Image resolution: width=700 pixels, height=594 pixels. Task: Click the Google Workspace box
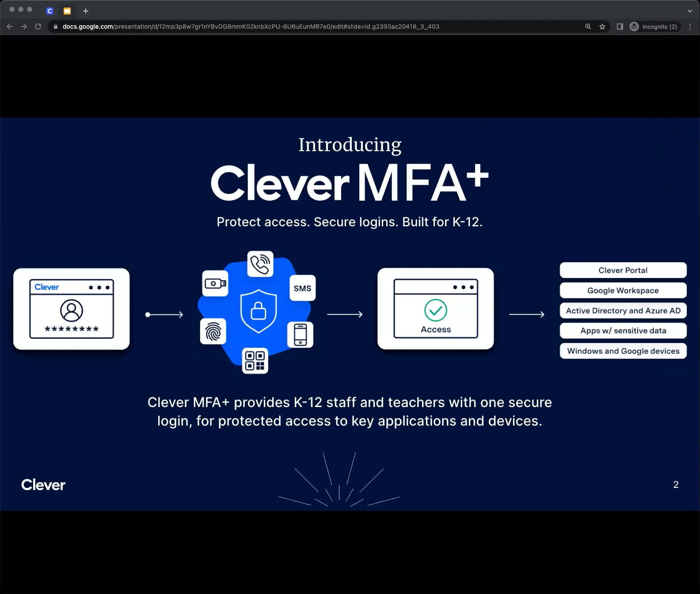[623, 290]
